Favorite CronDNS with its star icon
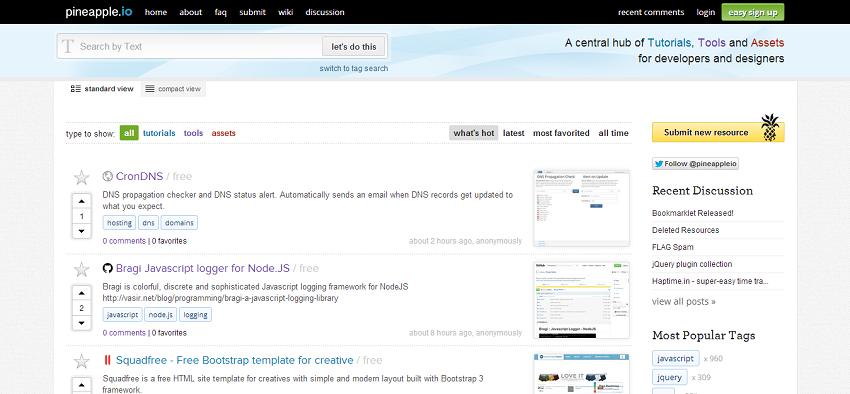The width and height of the screenshot is (850, 394). point(81,177)
